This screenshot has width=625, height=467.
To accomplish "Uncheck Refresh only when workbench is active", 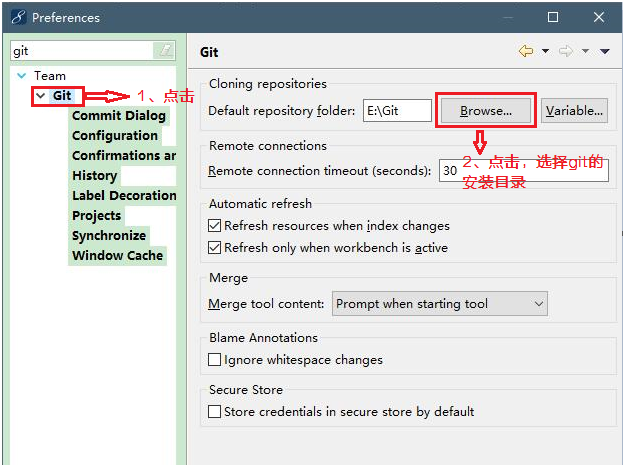I will 214,247.
